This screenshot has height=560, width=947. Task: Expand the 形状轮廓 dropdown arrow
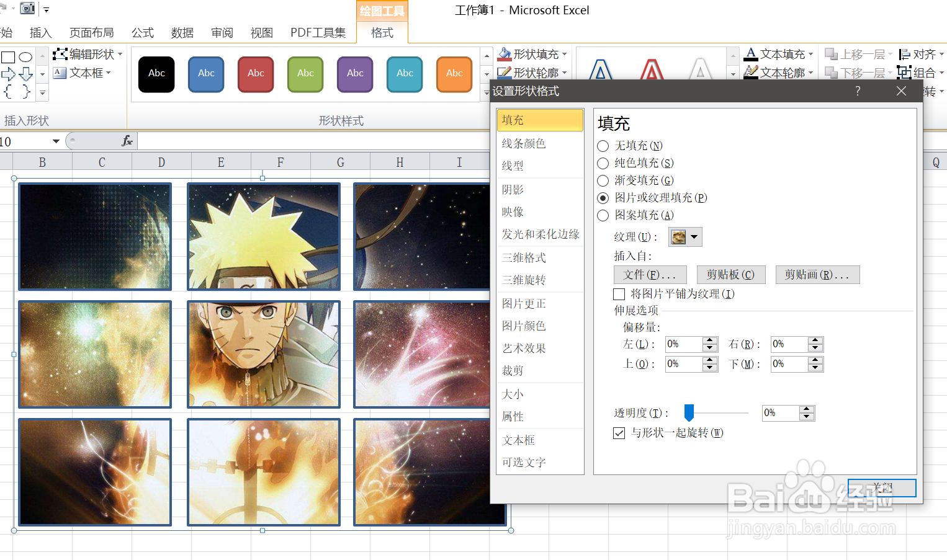point(565,73)
